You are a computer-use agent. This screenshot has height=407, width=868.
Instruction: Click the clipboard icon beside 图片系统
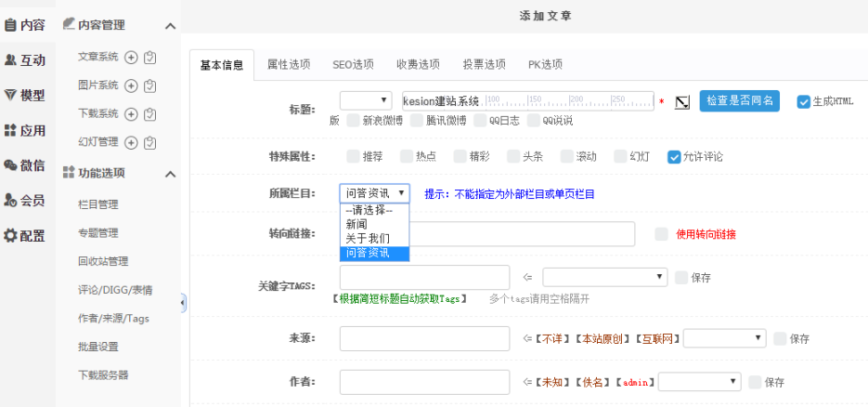pos(150,85)
